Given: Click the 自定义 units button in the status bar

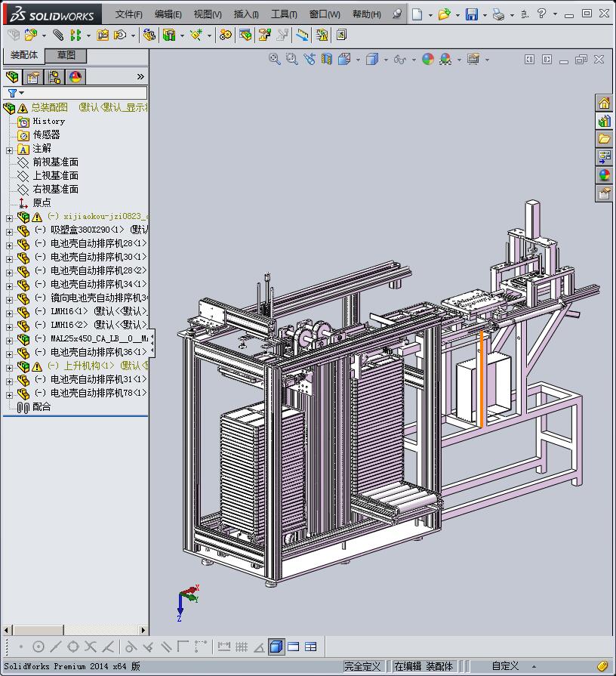Looking at the screenshot, I should coord(505,666).
